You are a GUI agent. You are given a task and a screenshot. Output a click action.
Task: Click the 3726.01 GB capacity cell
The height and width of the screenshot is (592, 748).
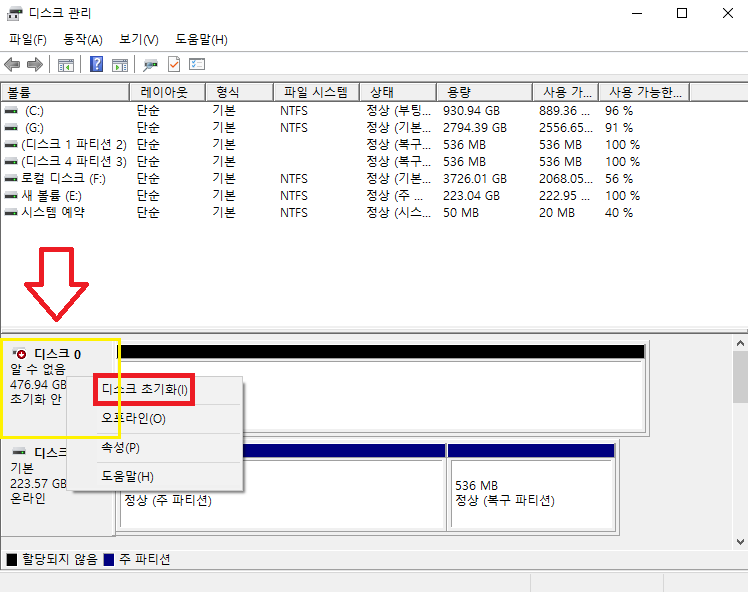(475, 178)
